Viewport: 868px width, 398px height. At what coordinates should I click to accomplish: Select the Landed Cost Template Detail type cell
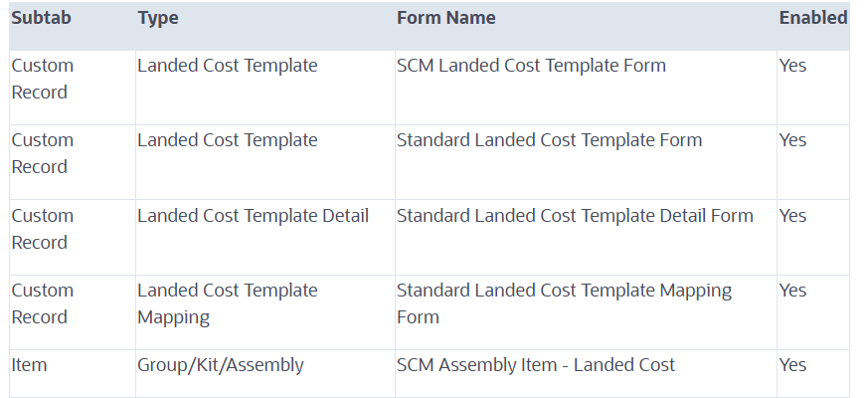click(x=253, y=216)
